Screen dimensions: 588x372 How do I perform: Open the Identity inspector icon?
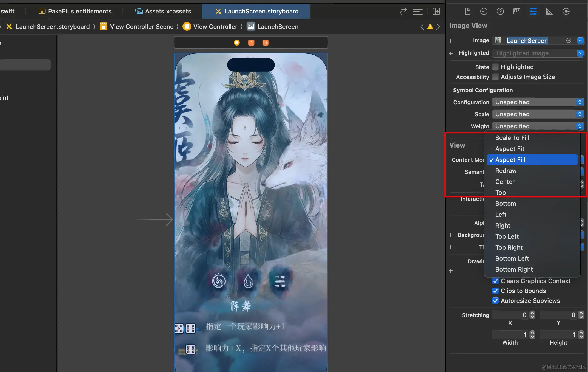[517, 11]
